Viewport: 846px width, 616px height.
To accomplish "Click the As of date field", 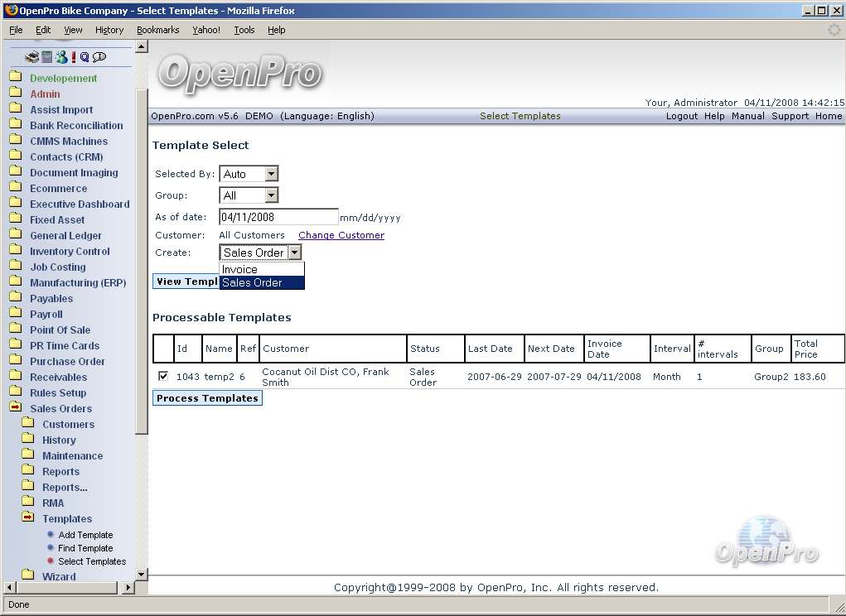I will (x=278, y=217).
